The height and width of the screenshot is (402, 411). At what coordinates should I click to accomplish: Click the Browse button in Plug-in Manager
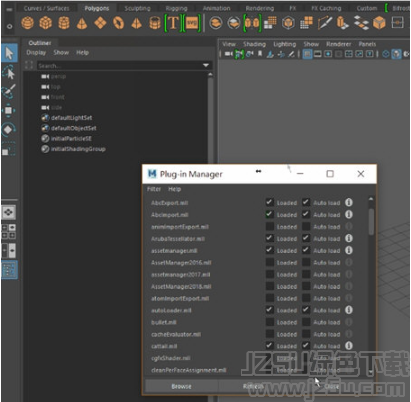coord(181,386)
